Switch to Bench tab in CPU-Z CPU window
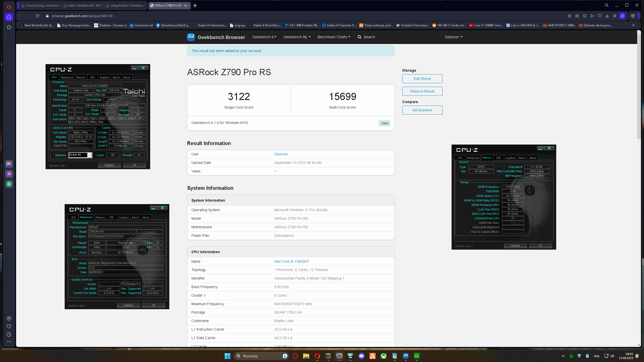The width and height of the screenshot is (644, 362). (x=116, y=77)
